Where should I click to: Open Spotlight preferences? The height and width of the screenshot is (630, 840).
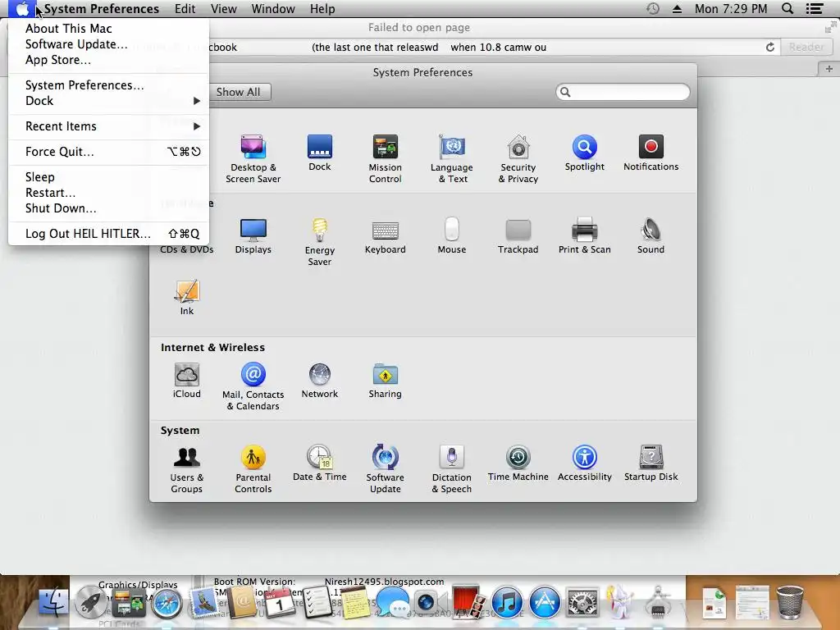click(x=584, y=153)
